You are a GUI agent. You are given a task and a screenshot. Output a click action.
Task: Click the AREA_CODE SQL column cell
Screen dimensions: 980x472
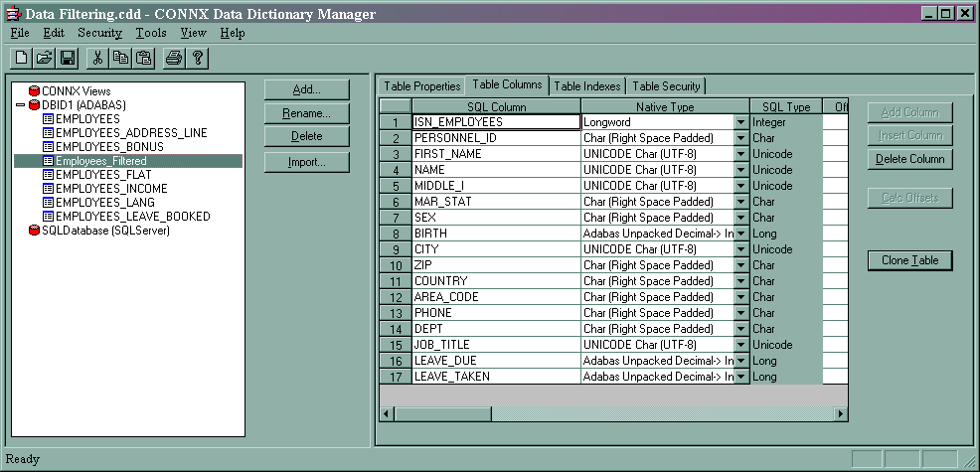(496, 297)
